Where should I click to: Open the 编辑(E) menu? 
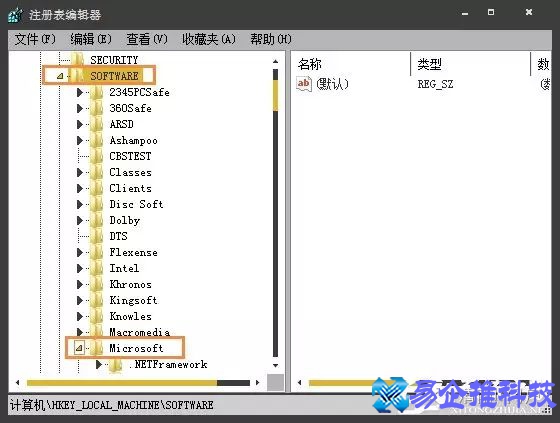click(91, 39)
